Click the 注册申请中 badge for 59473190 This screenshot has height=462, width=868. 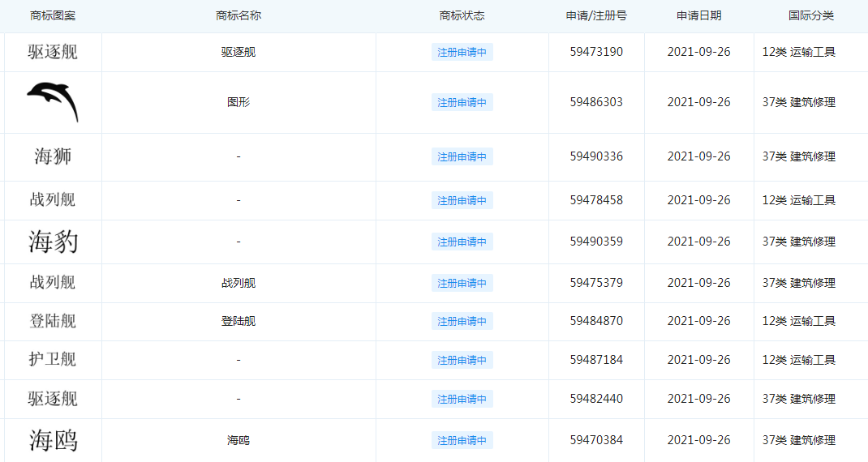click(462, 52)
